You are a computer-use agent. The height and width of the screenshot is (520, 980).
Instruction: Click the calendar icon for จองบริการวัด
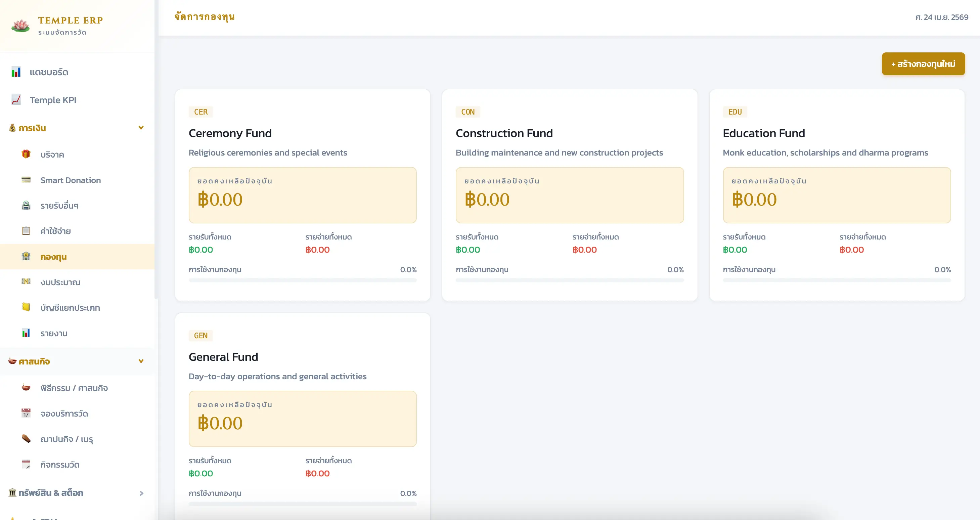click(26, 413)
